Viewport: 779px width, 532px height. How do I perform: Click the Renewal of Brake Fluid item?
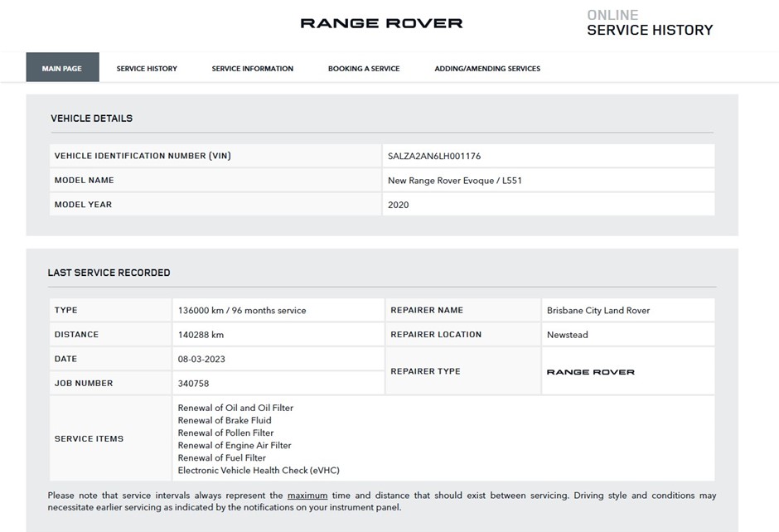point(224,420)
